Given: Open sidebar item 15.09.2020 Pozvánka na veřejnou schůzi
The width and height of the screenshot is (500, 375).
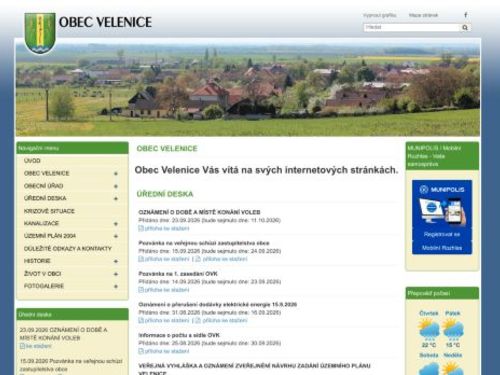Looking at the screenshot, I should (x=71, y=365).
